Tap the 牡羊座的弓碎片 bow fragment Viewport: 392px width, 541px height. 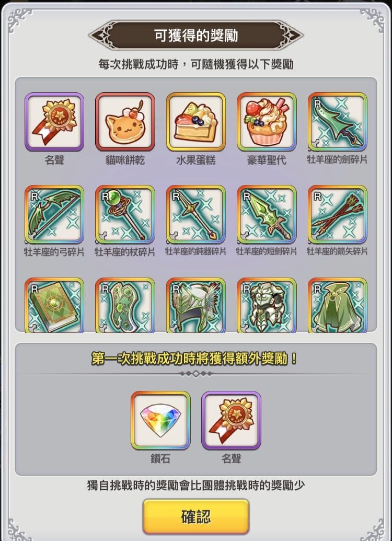click(54, 215)
